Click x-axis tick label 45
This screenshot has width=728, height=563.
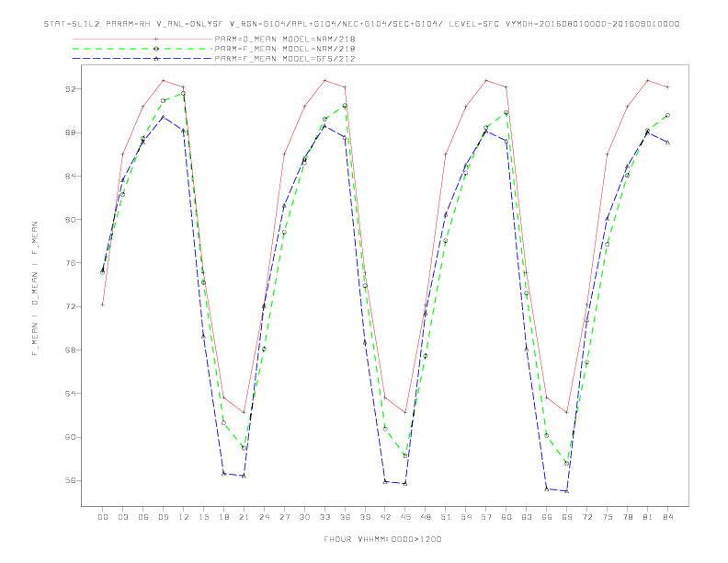405,517
